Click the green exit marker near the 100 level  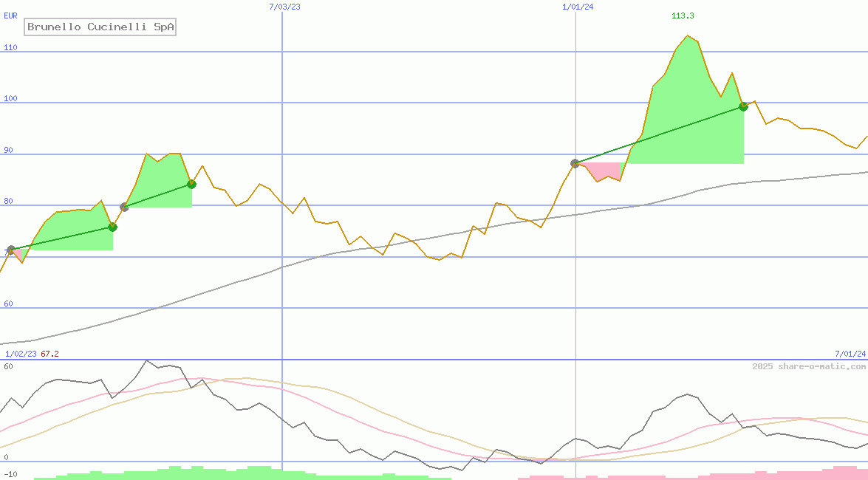coord(743,106)
